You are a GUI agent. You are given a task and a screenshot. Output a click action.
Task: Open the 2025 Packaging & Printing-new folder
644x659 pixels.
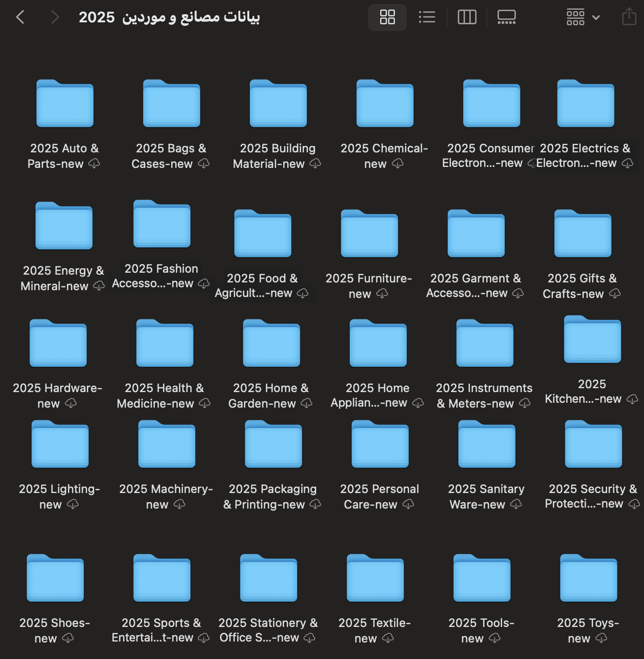(x=274, y=444)
